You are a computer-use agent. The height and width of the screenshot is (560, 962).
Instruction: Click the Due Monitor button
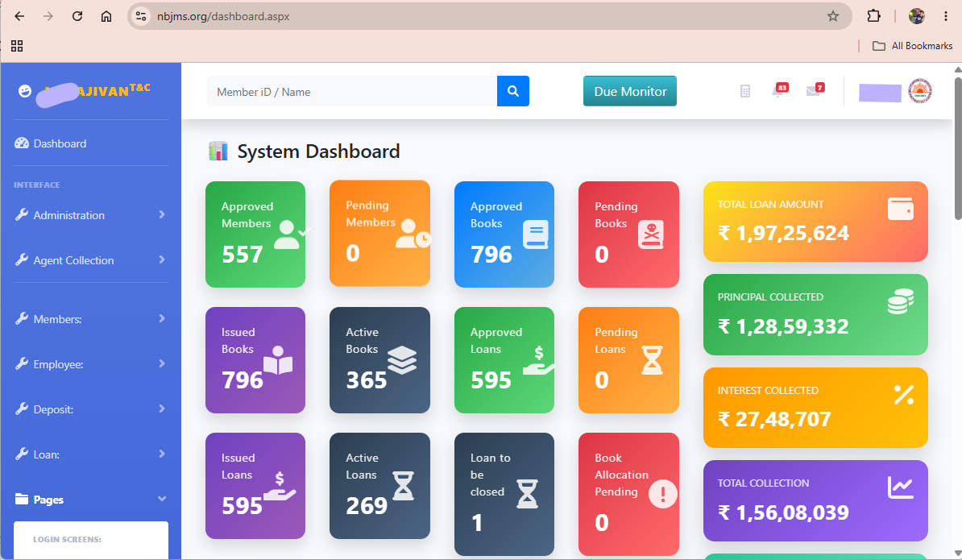[x=629, y=91]
